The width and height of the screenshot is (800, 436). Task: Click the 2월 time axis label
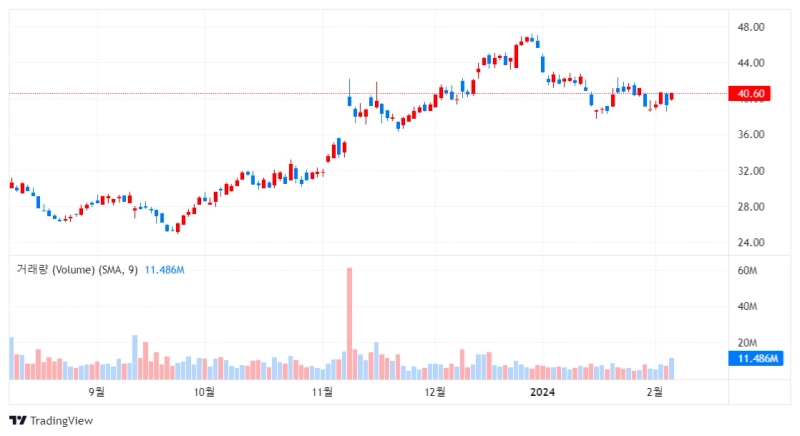tap(654, 392)
